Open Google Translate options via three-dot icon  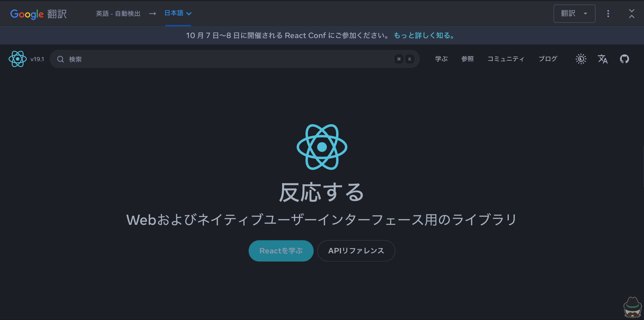pyautogui.click(x=608, y=14)
